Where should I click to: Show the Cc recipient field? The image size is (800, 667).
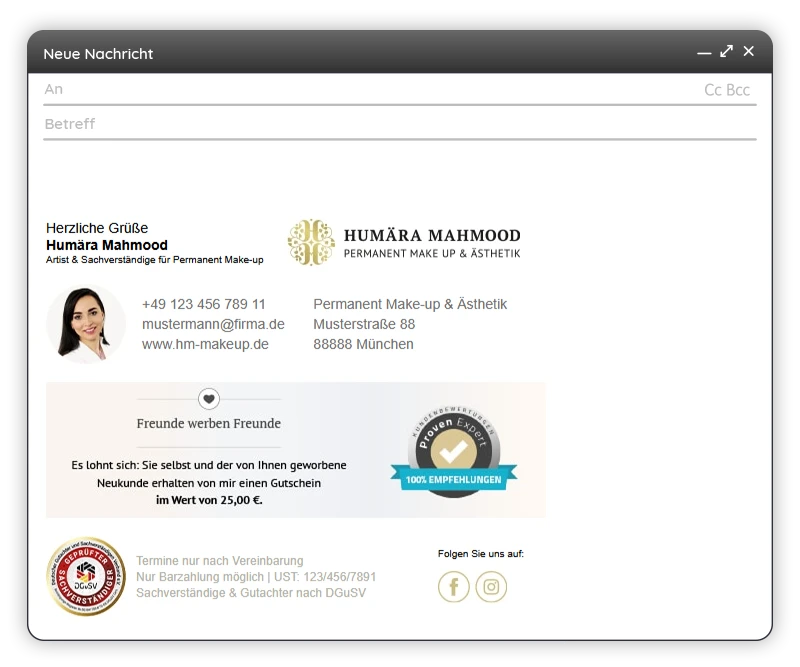[711, 89]
